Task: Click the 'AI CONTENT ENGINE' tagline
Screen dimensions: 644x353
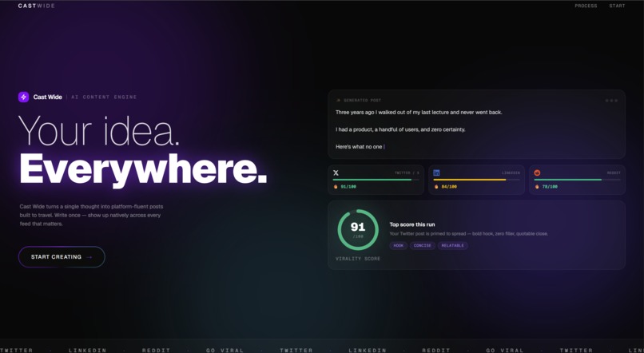Action: tap(104, 97)
